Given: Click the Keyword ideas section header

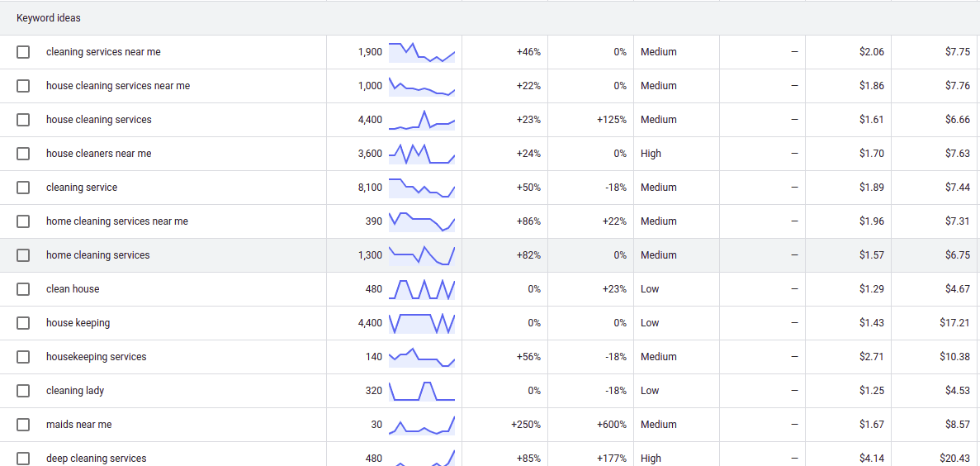Looking at the screenshot, I should point(49,18).
